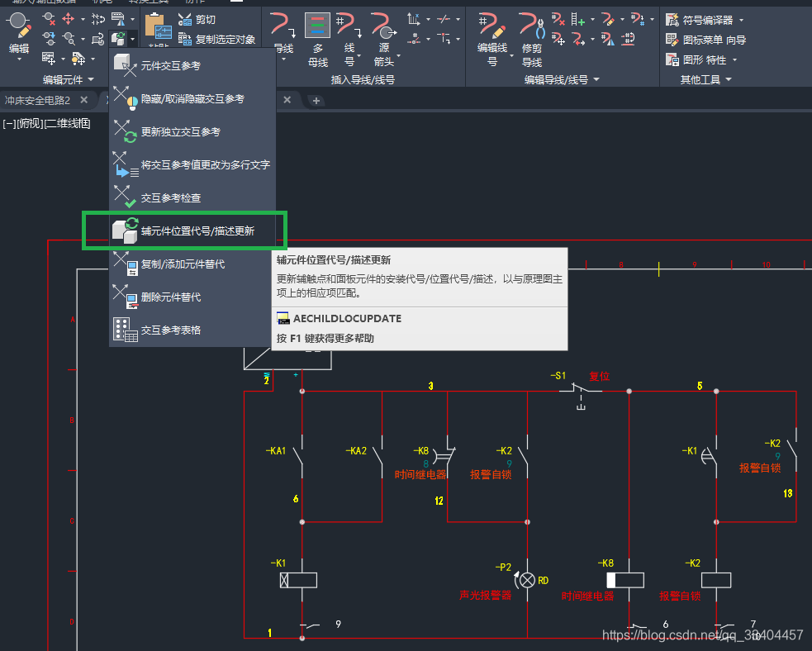The height and width of the screenshot is (651, 812).
Task: Close the 冲床安全电路2 drawing tab
Action: [84, 99]
